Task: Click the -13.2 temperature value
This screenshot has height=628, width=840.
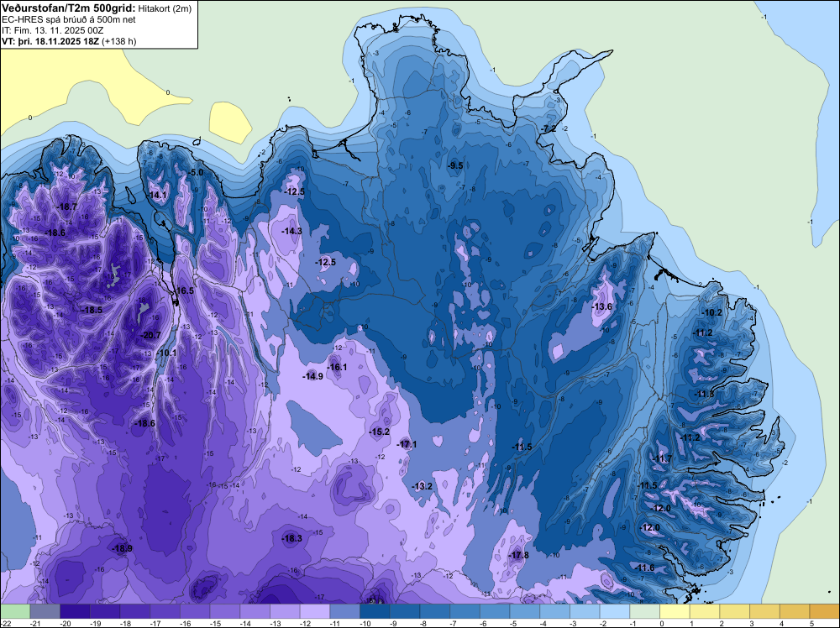Action: [x=423, y=486]
